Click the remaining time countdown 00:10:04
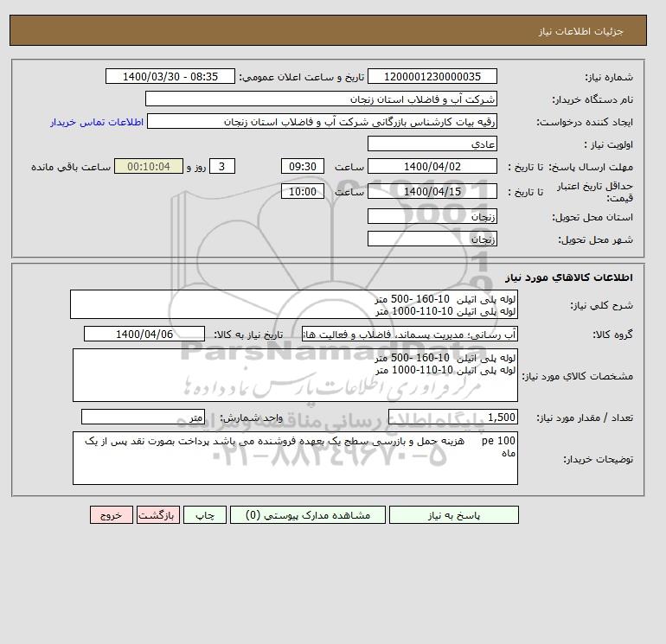 149,167
